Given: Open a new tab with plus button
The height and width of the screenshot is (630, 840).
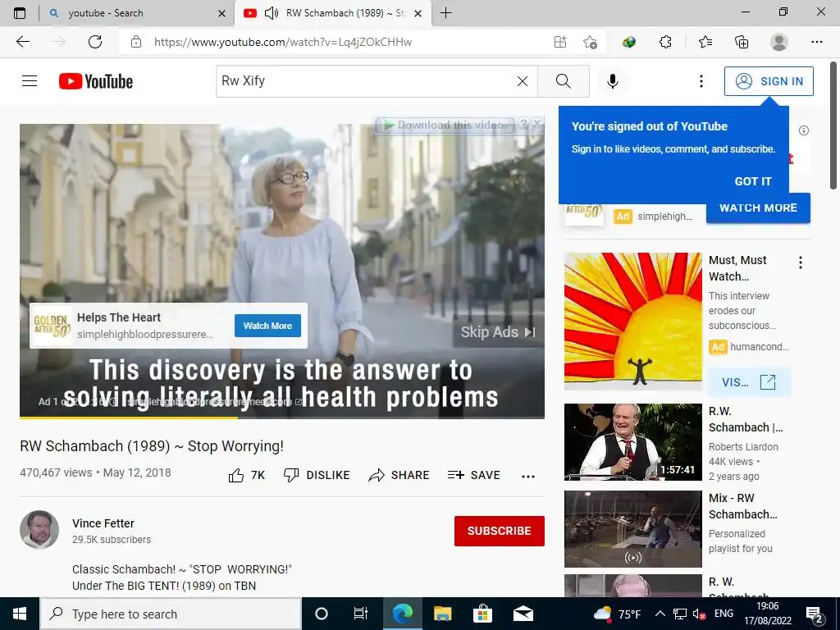Looking at the screenshot, I should coord(445,13).
